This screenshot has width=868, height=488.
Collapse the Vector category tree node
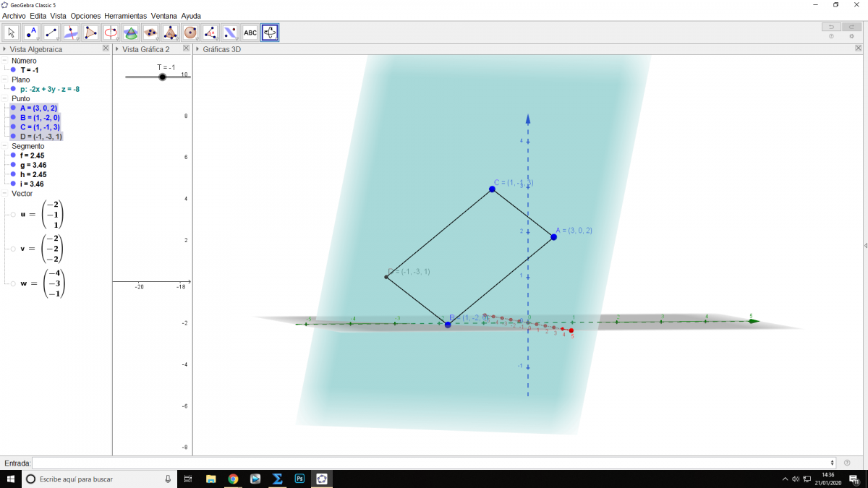click(6, 194)
